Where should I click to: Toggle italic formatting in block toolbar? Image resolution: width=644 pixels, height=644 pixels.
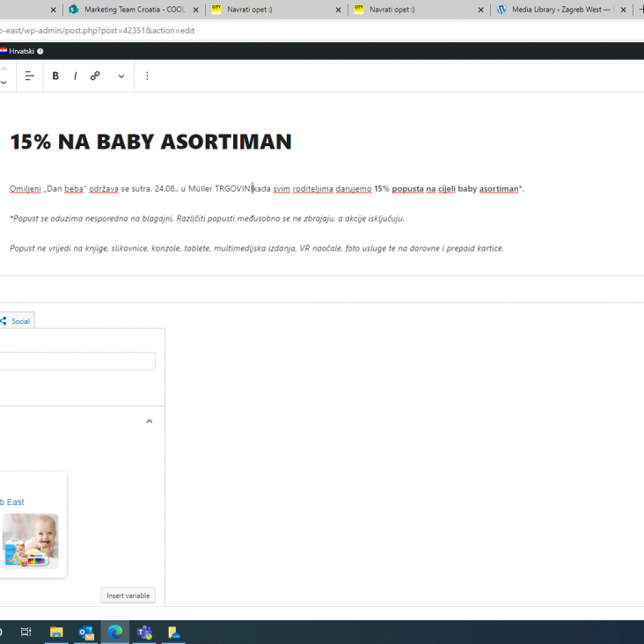click(75, 76)
